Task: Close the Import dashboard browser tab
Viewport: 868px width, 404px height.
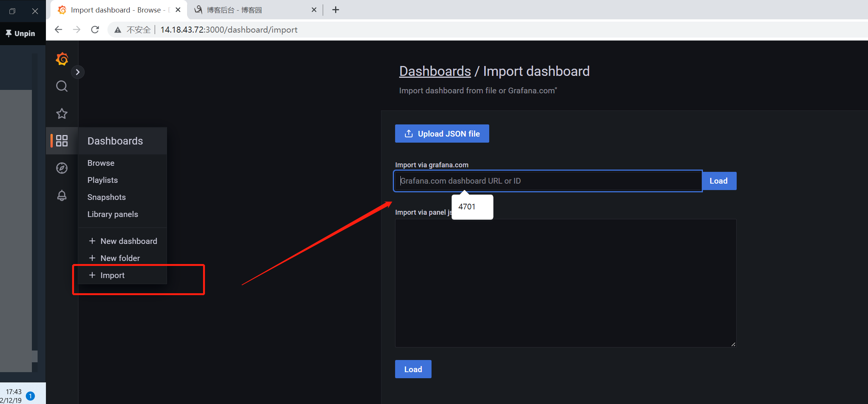Action: point(178,10)
